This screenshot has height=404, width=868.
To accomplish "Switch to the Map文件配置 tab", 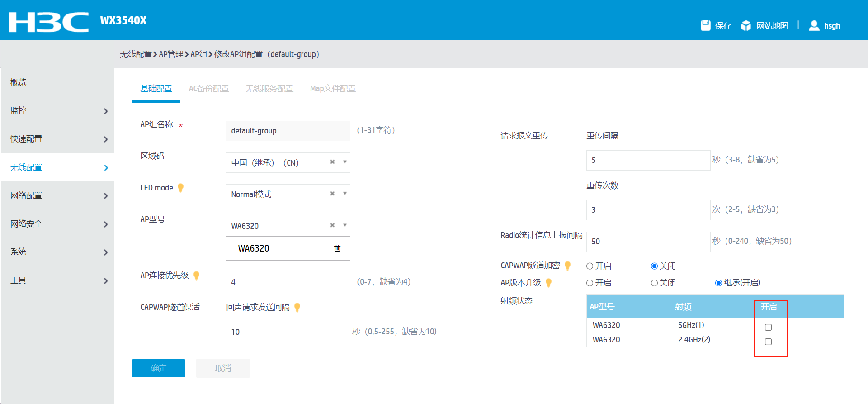I will click(x=333, y=89).
